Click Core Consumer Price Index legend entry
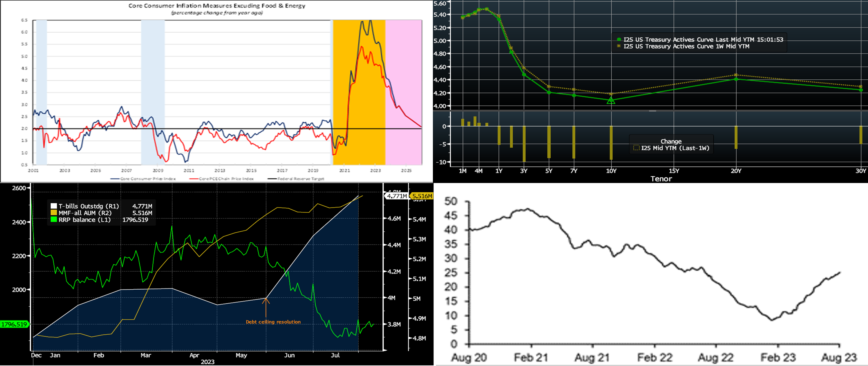Image resolution: width=868 pixels, height=366 pixels. click(x=144, y=179)
